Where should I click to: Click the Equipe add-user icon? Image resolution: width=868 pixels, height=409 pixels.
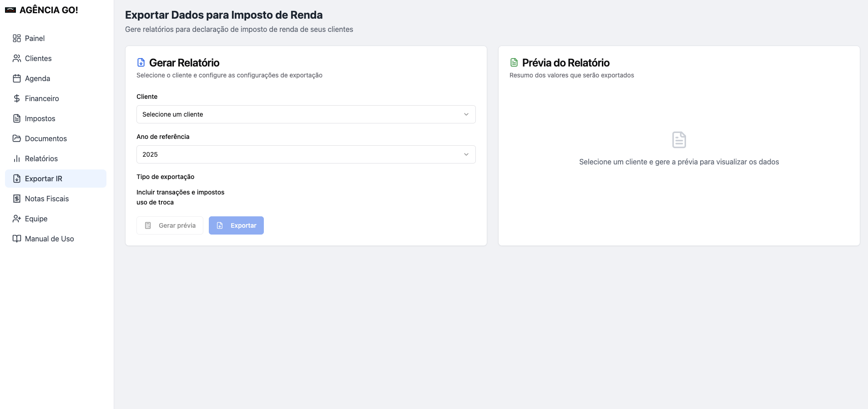[17, 219]
